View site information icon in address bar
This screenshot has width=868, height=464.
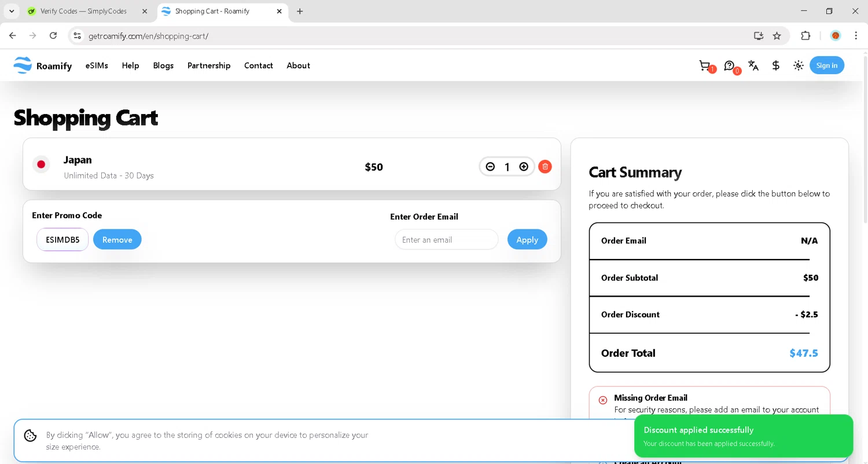[77, 36]
